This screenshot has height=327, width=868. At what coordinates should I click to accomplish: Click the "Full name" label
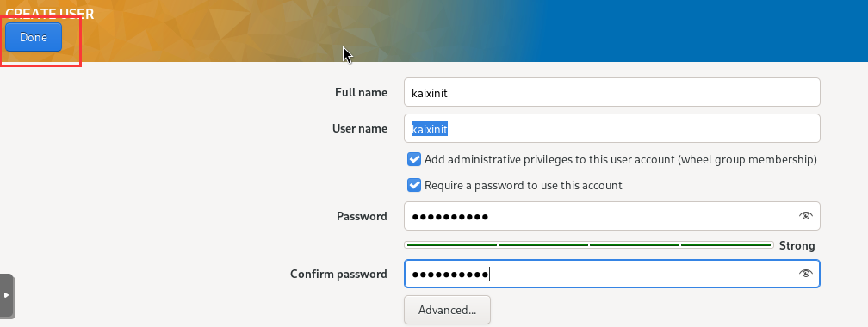point(361,92)
